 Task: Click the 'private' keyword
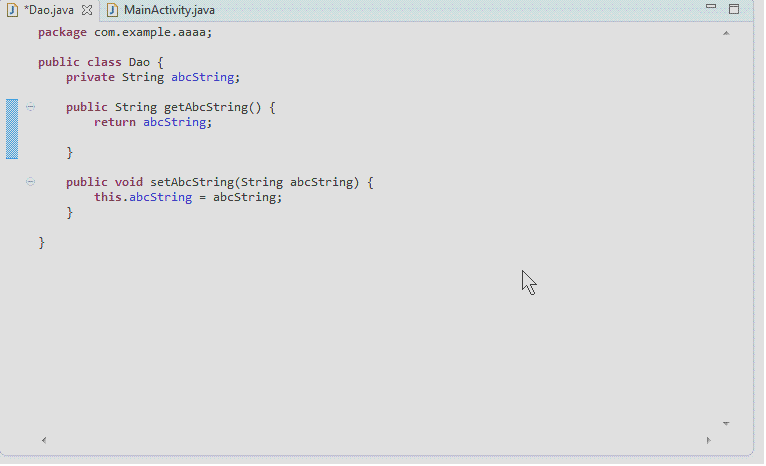[x=90, y=77]
